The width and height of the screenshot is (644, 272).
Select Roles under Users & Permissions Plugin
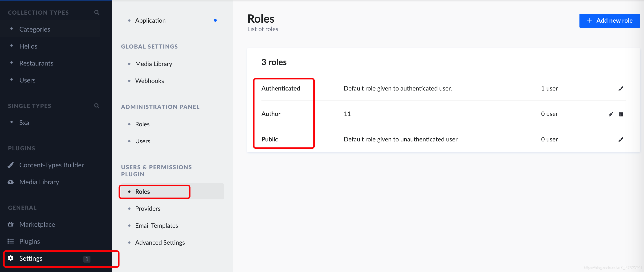(143, 191)
